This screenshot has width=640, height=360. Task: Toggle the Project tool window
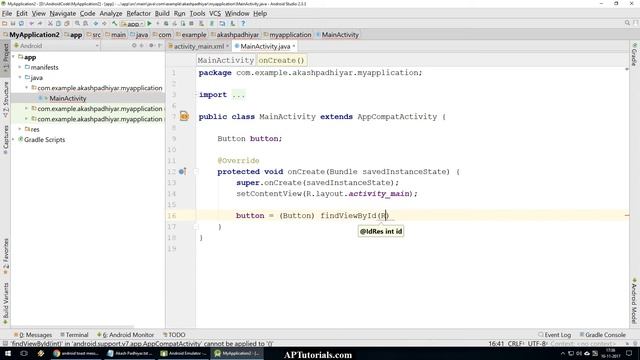click(6, 58)
